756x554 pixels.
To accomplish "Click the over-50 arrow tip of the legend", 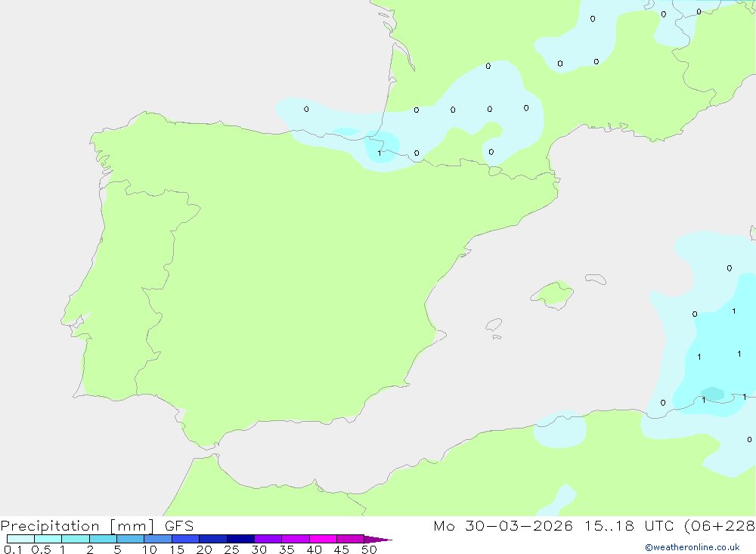I will [378, 540].
